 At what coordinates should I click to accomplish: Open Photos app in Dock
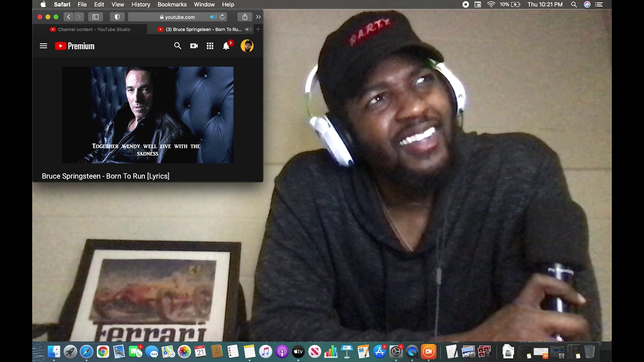184,352
